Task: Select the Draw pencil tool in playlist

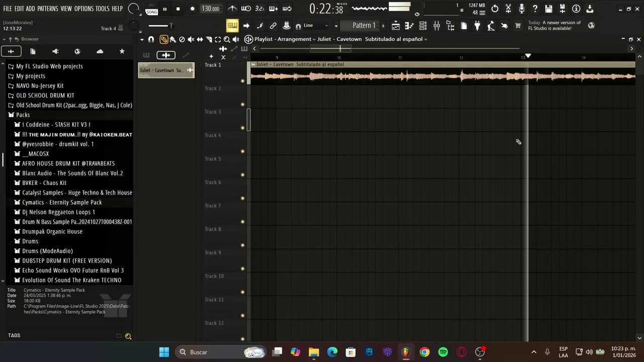Action: pos(164,39)
